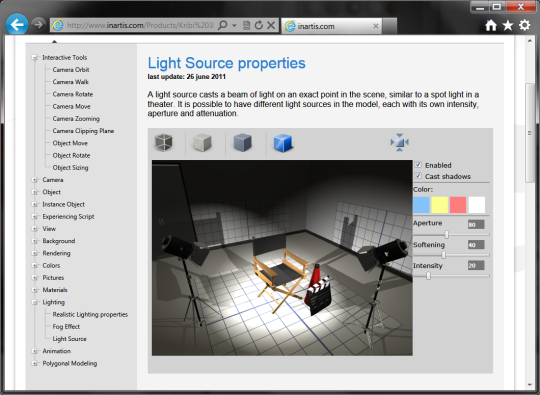This screenshot has height=395, width=540.
Task: Click the Aperture slider handle
Action: click(447, 234)
